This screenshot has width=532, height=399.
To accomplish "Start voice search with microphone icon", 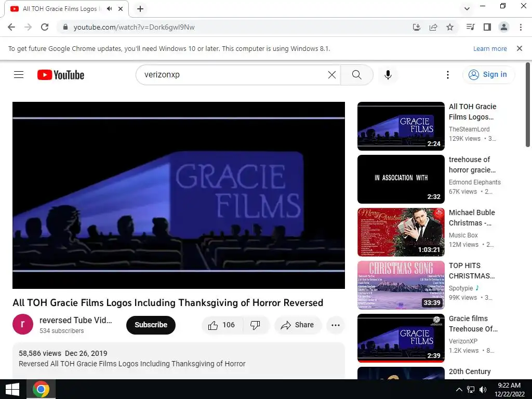I will pos(388,75).
